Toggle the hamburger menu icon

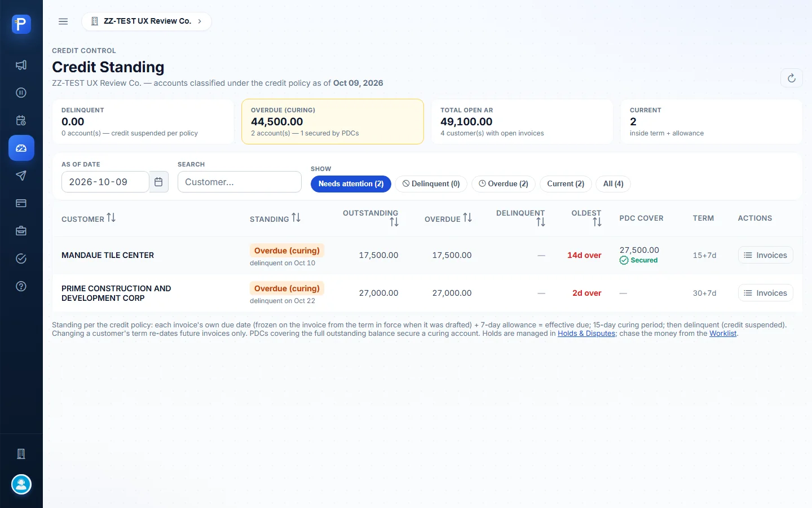(63, 21)
